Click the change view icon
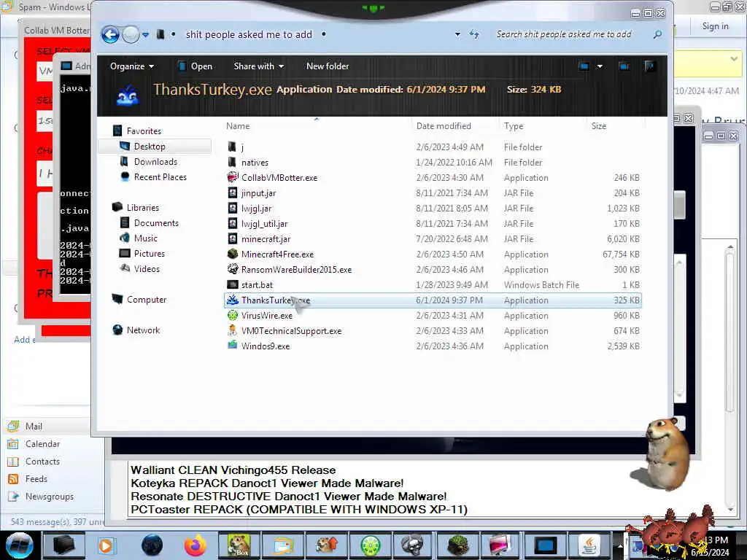 pos(584,66)
